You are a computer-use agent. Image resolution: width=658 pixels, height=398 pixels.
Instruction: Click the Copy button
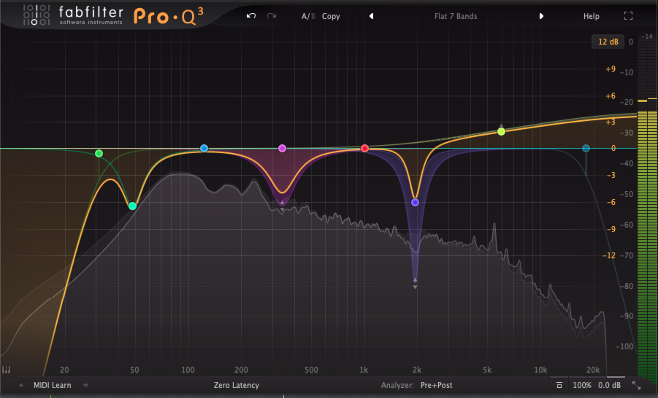pyautogui.click(x=331, y=16)
